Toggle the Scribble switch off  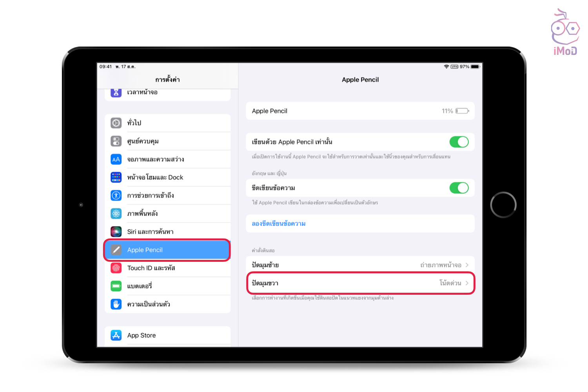point(459,188)
